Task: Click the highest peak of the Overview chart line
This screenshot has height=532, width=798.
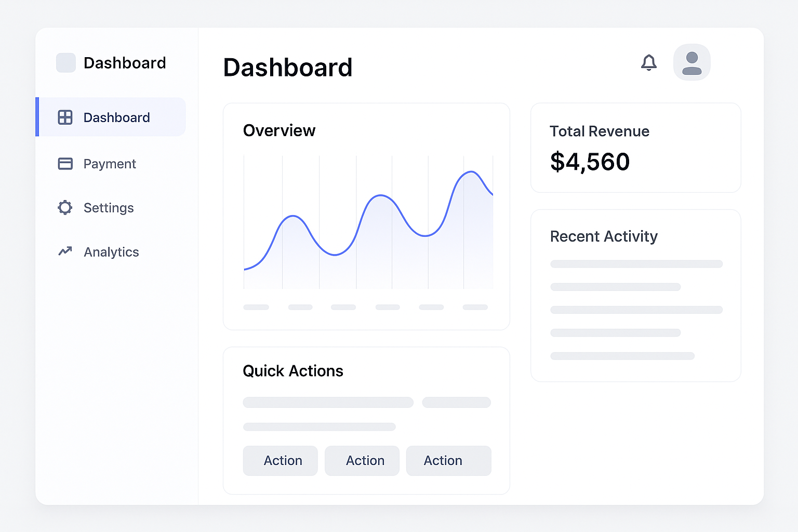Action: pyautogui.click(x=471, y=171)
